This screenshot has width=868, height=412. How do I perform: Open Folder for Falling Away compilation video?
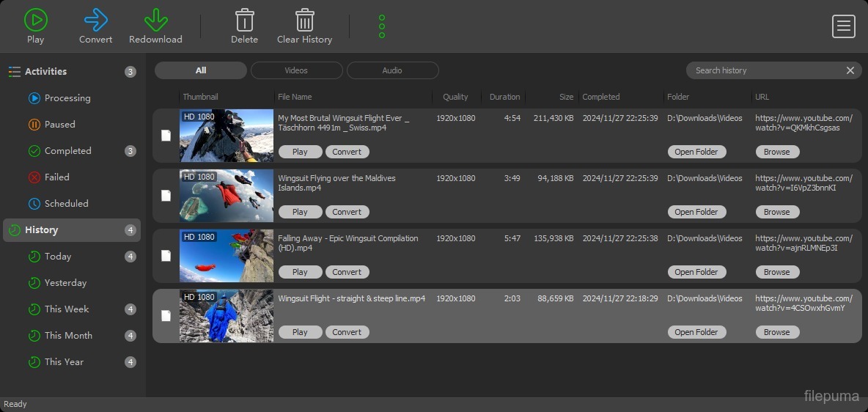(x=696, y=272)
